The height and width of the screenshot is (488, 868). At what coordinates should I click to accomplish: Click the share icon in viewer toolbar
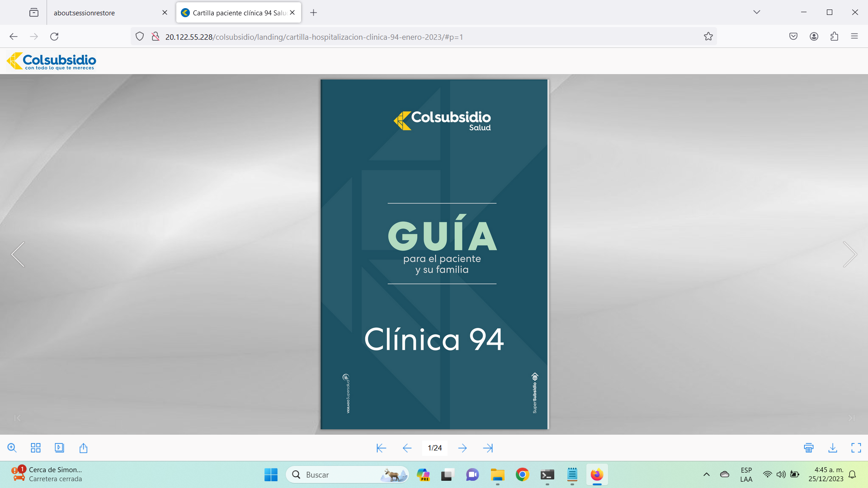click(83, 448)
